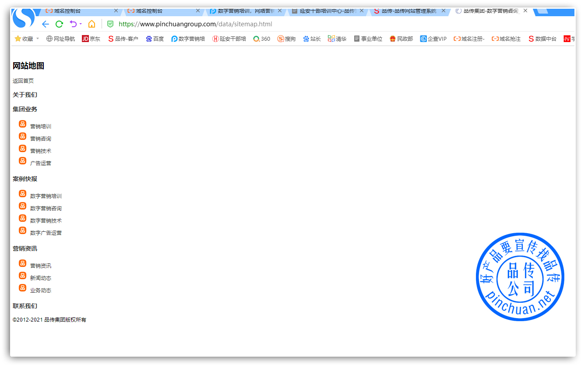Open the 返回首页 link
This screenshot has width=588, height=365.
click(23, 81)
